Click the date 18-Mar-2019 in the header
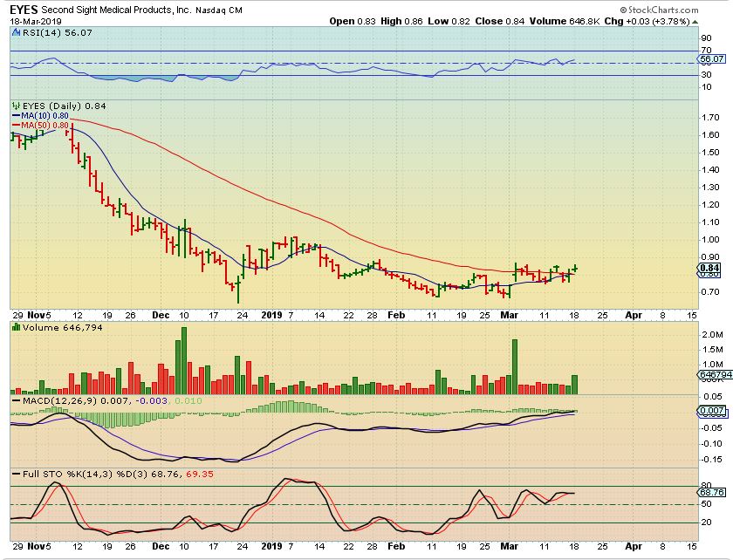The width and height of the screenshot is (733, 560). [x=36, y=22]
